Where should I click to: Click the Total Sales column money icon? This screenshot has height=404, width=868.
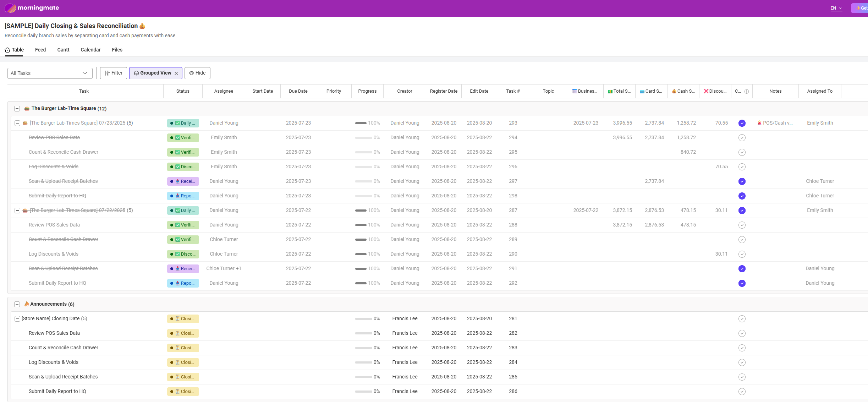tap(610, 92)
